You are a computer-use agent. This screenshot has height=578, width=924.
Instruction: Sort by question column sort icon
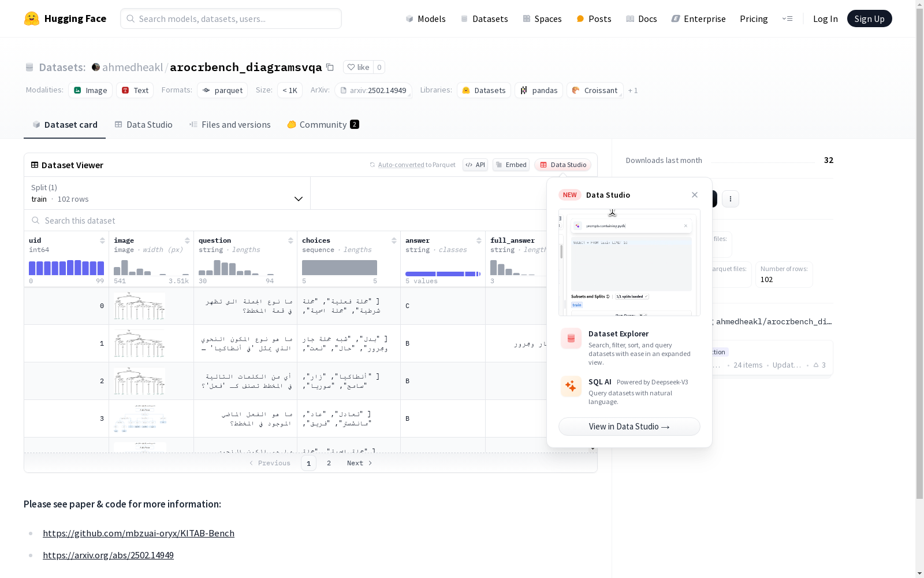(290, 240)
